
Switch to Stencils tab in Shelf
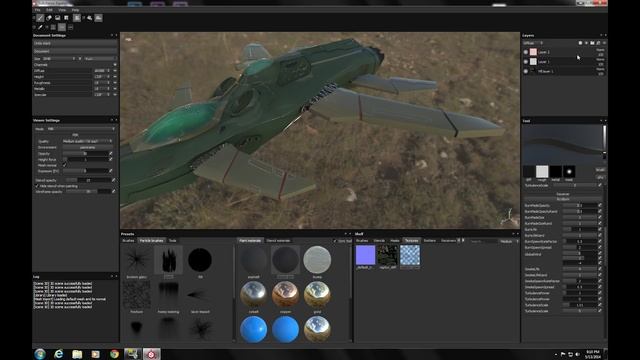379,241
